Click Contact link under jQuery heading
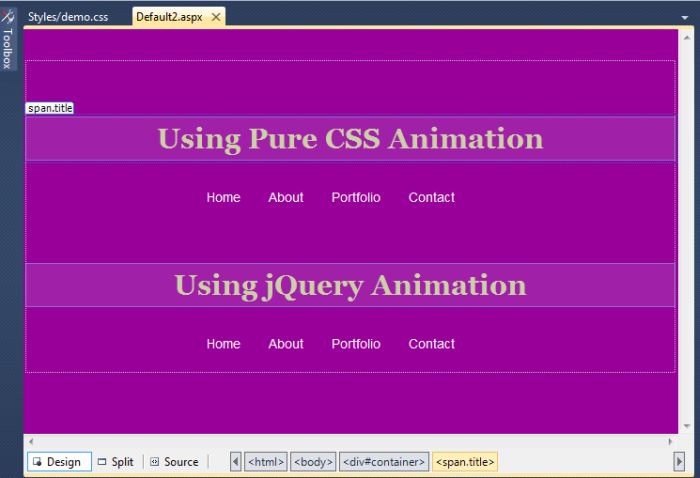The height and width of the screenshot is (478, 700). (431, 344)
